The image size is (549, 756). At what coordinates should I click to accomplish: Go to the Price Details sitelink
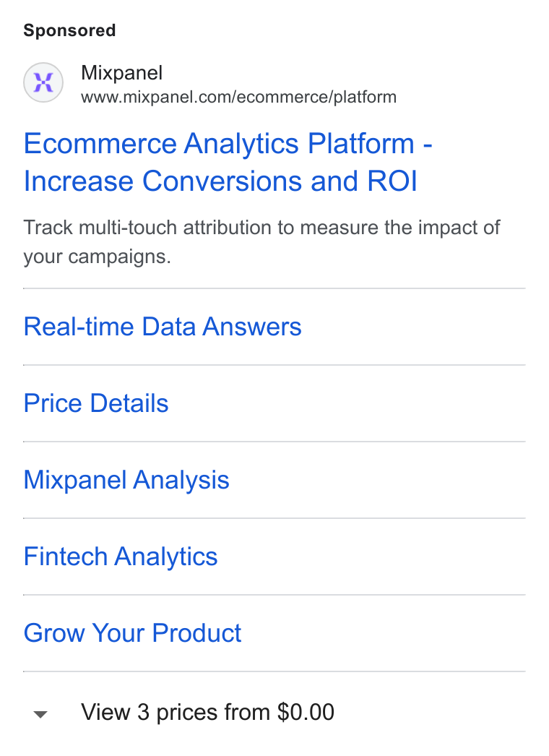click(x=96, y=403)
